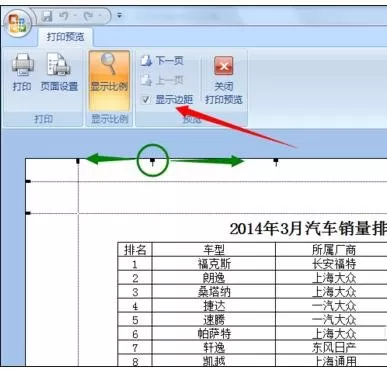Open 页面设置 page setup
Image resolution: width=387 pixels, height=372 pixels.
[59, 72]
